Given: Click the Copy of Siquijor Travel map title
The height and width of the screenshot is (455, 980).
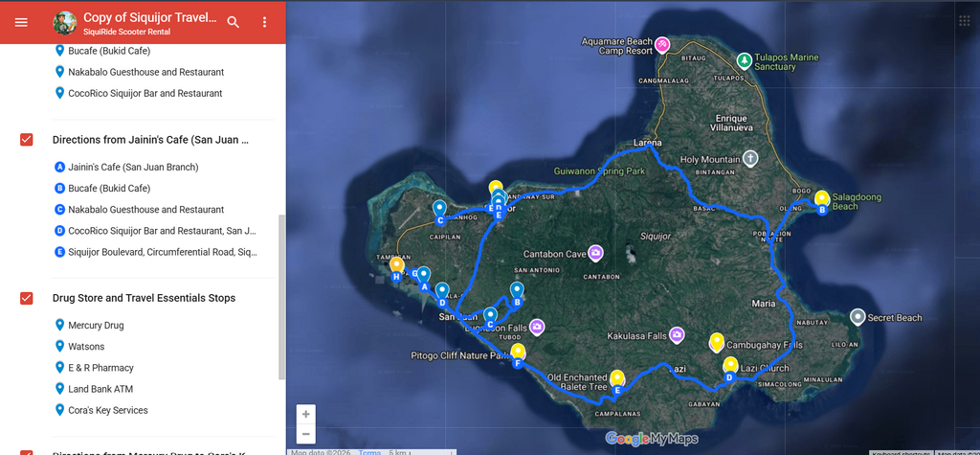Looking at the screenshot, I should (x=150, y=17).
